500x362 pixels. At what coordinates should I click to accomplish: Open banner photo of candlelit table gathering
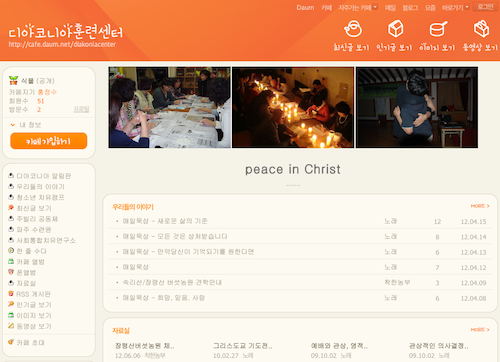pyautogui.click(x=293, y=107)
